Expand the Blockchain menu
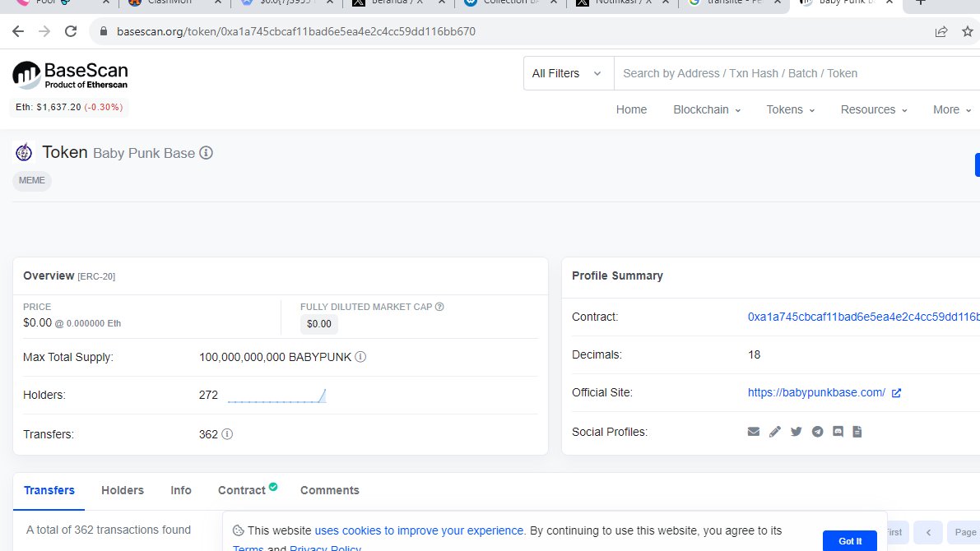The width and height of the screenshot is (980, 551). tap(707, 109)
